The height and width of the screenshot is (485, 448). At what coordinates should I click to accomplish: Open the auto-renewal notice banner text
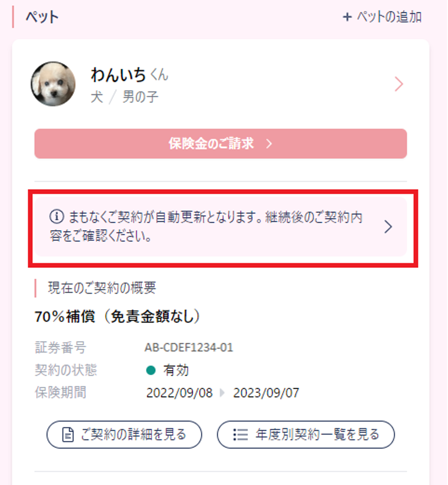pos(206,226)
